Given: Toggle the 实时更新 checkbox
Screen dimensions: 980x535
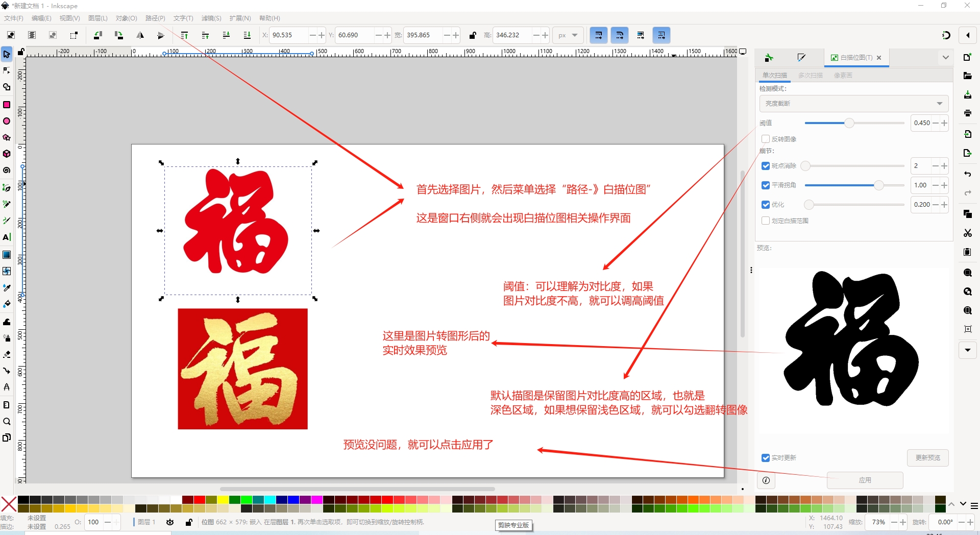Looking at the screenshot, I should click(x=766, y=458).
